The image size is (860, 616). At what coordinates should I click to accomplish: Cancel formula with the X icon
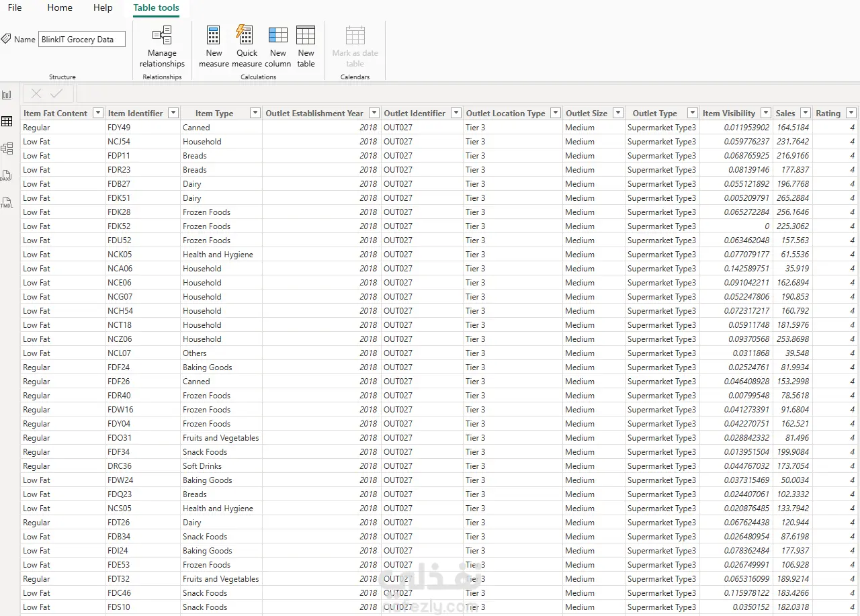(36, 94)
